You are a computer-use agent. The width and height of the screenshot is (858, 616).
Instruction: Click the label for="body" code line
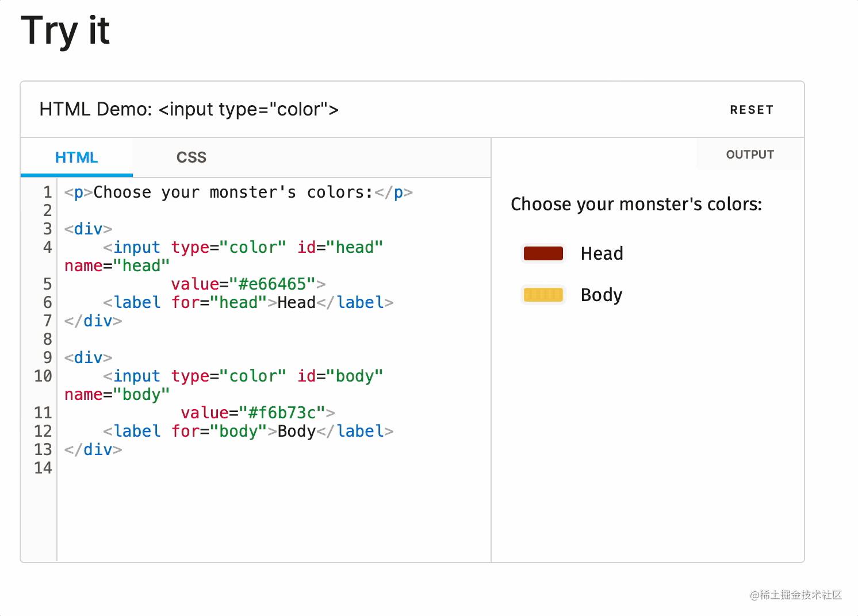click(248, 431)
